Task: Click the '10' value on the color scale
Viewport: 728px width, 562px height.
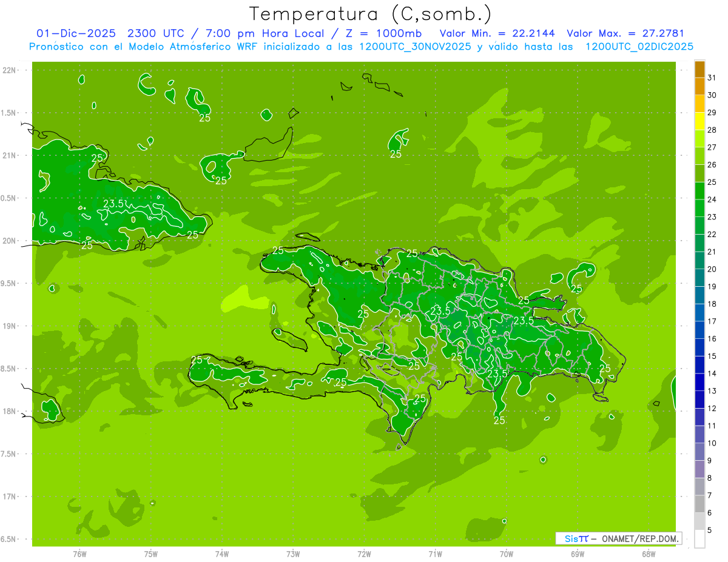Action: pos(712,443)
